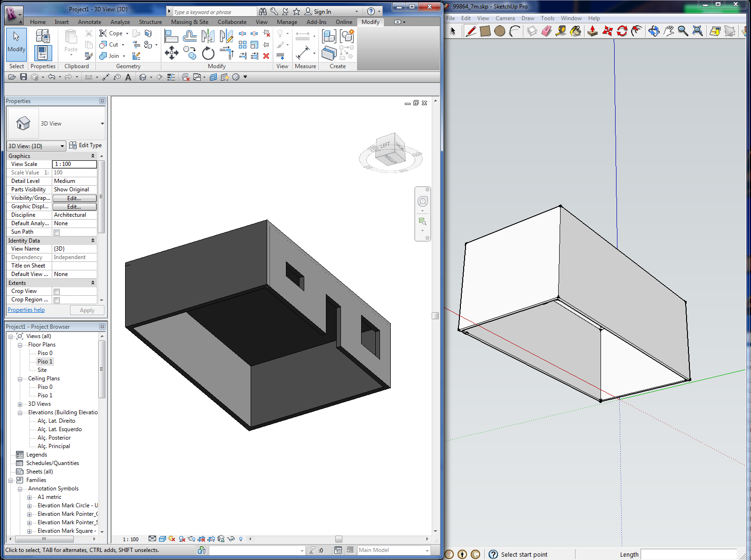Viewport: 751px width, 560px height.
Task: Activate the SketchUp Push/Pull tool
Action: pos(593,31)
